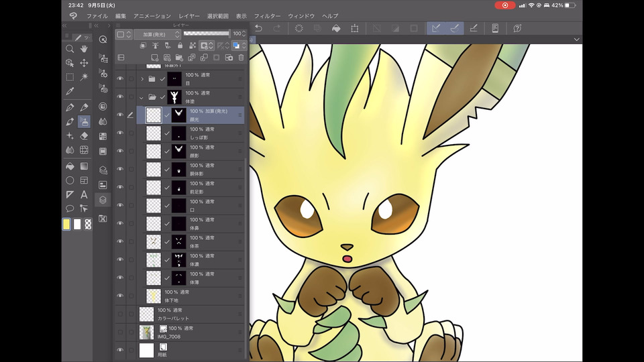This screenshot has height=362, width=644.
Task: Open the フィルター menu
Action: point(267,16)
